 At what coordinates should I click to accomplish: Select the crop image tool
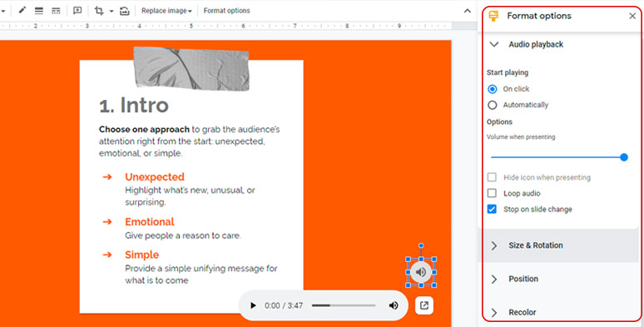pyautogui.click(x=99, y=11)
